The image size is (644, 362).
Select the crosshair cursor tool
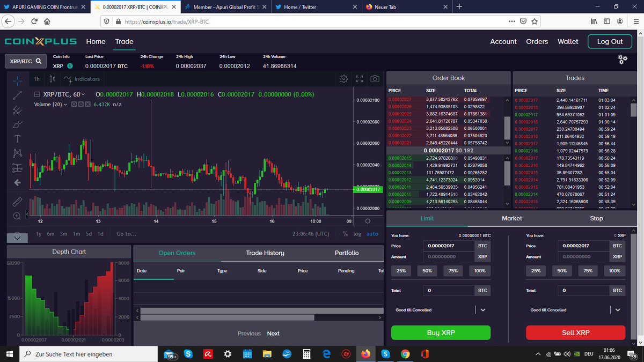click(17, 80)
